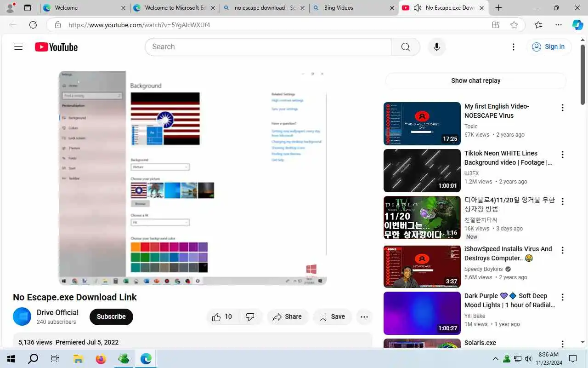The width and height of the screenshot is (588, 368).
Task: Open the Favorites list button
Action: (538, 25)
